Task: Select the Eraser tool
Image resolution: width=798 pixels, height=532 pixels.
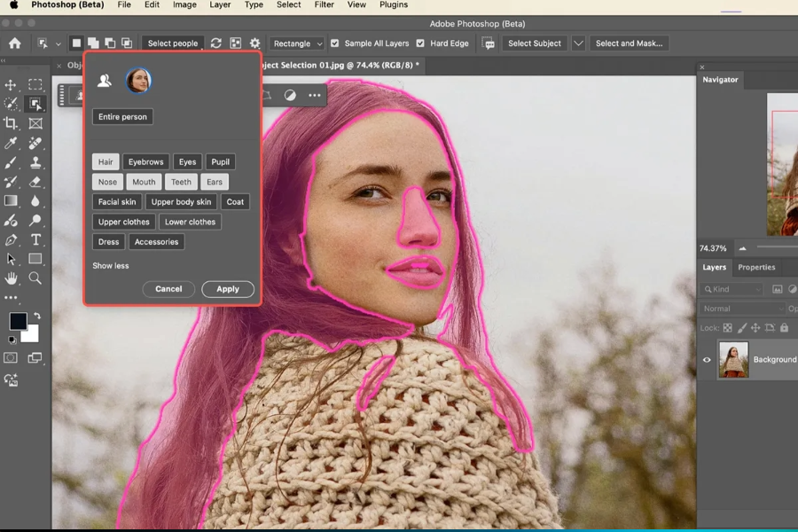Action: [35, 182]
